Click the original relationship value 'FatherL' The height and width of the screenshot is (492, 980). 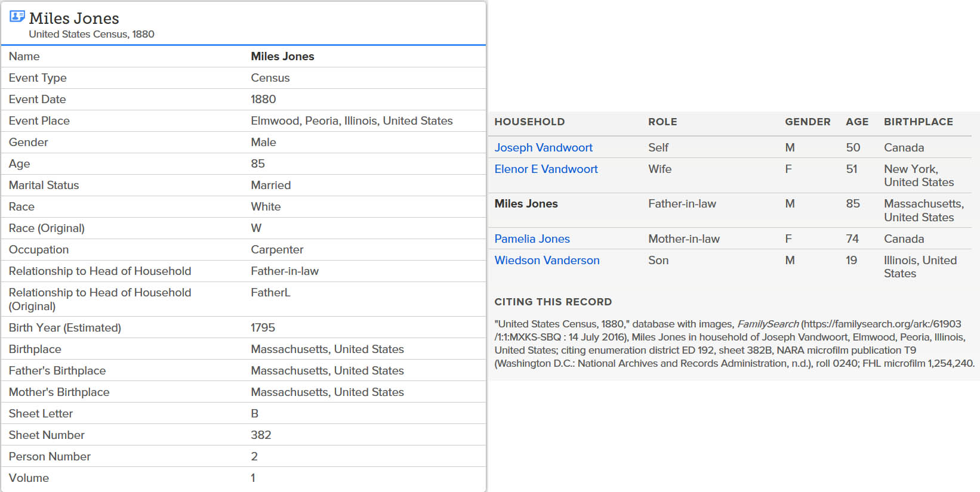(270, 292)
